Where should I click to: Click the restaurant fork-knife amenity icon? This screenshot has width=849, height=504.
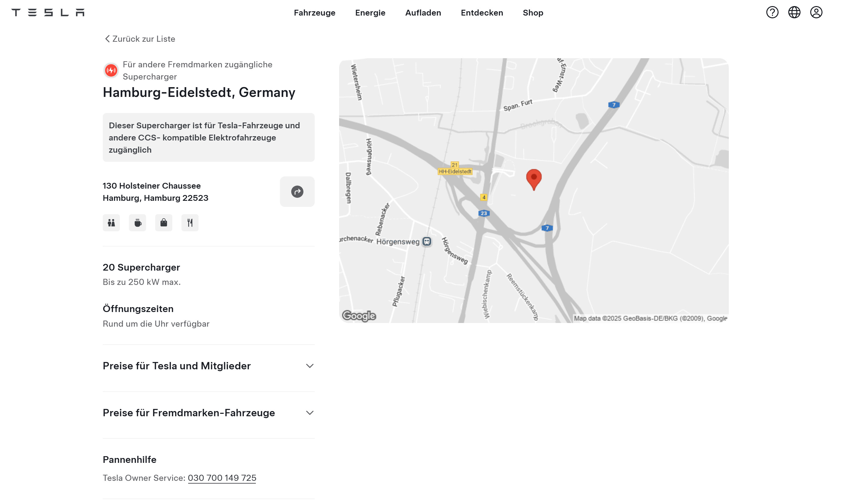point(190,223)
